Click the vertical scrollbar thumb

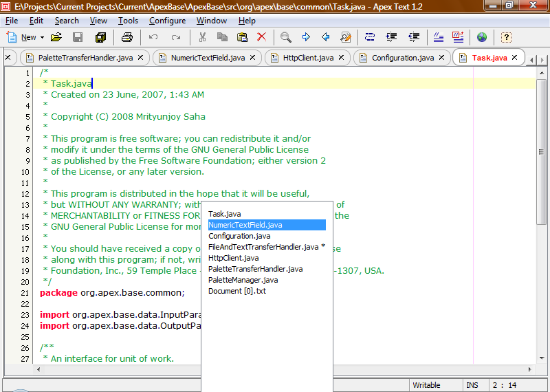pyautogui.click(x=542, y=152)
